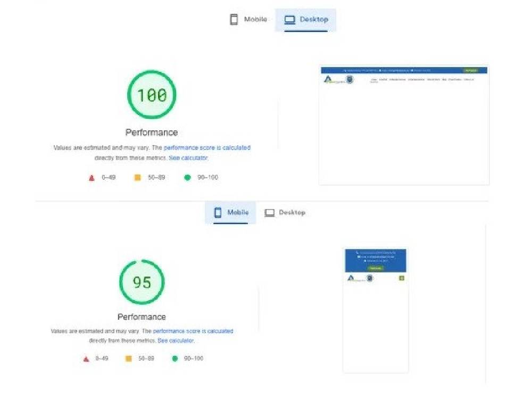The height and width of the screenshot is (399, 532).
Task: Click the laptop icon in the top Desktop tab
Action: click(x=289, y=20)
